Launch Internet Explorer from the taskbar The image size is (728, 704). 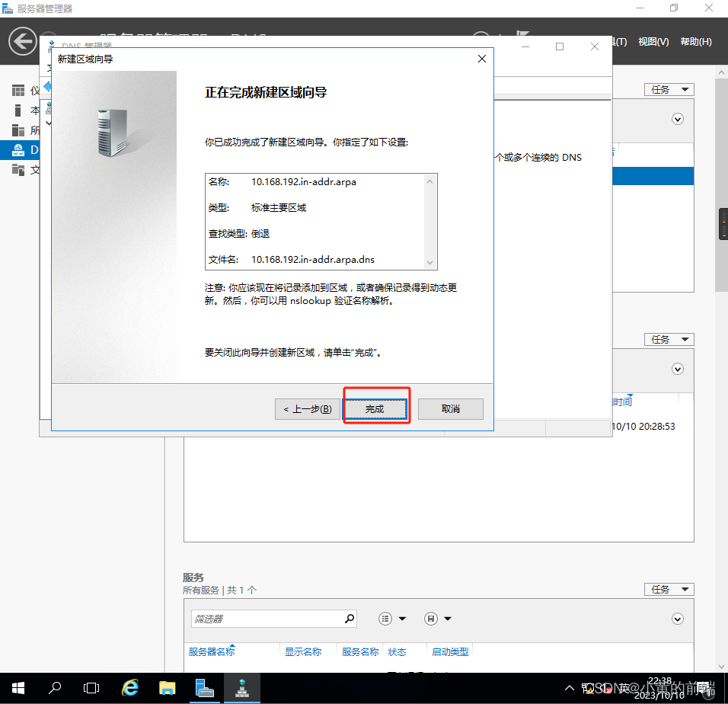[x=130, y=688]
